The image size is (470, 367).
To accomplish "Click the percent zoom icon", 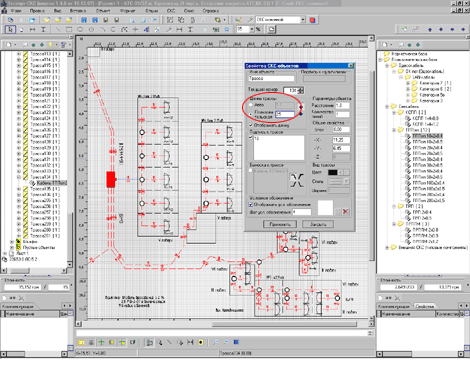I will pyautogui.click(x=258, y=29).
